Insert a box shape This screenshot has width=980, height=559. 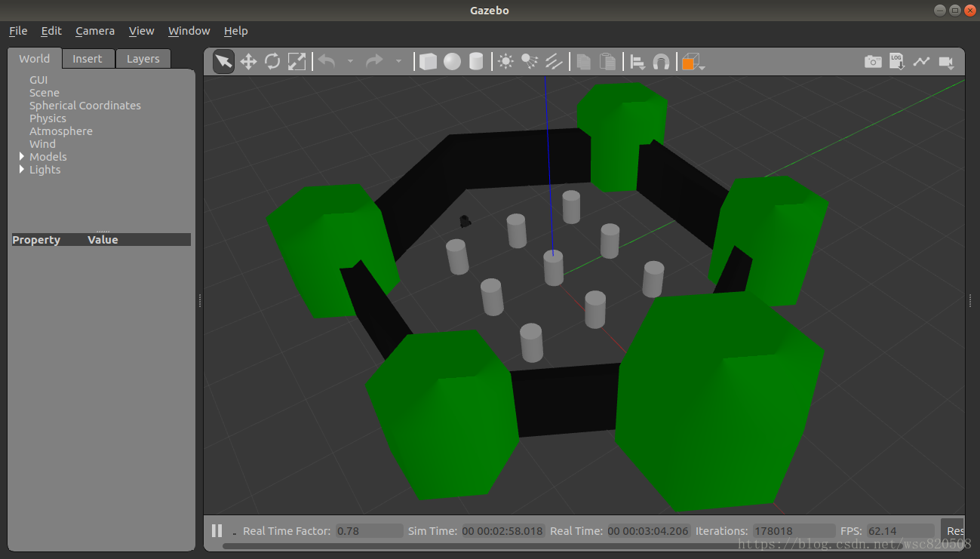pos(428,62)
